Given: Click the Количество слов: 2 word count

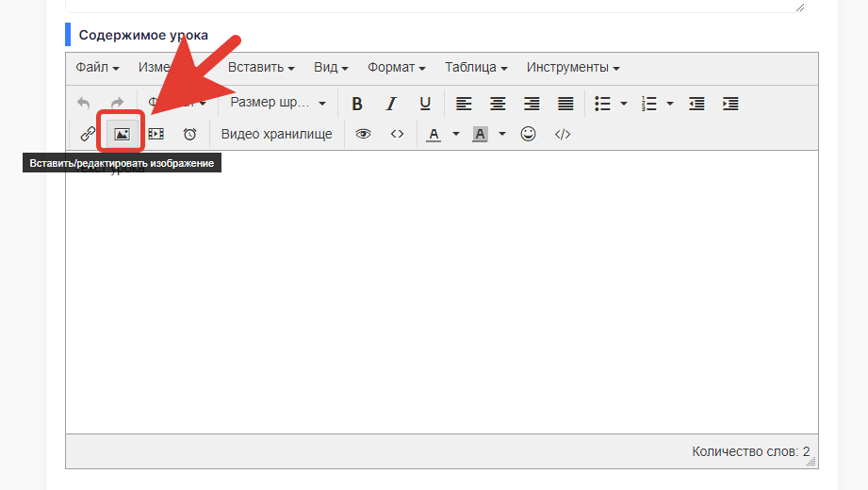Looking at the screenshot, I should 750,451.
